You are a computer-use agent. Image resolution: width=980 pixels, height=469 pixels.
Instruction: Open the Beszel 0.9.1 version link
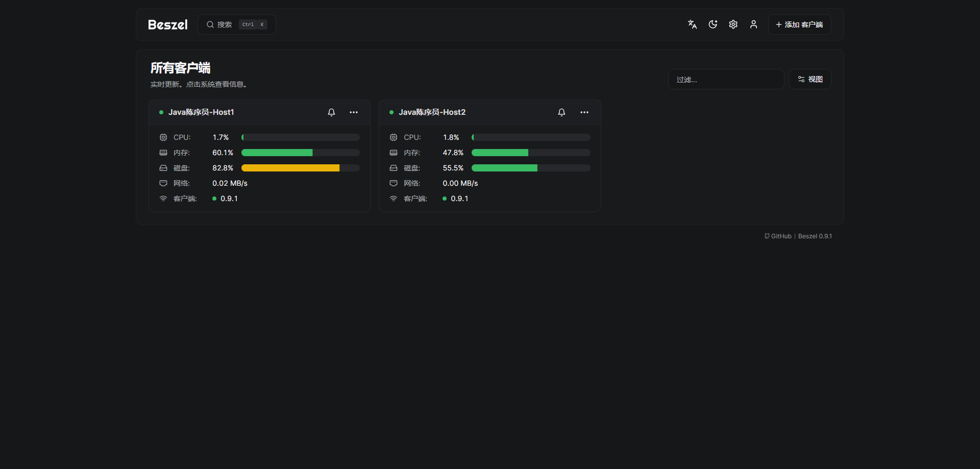[x=815, y=236]
